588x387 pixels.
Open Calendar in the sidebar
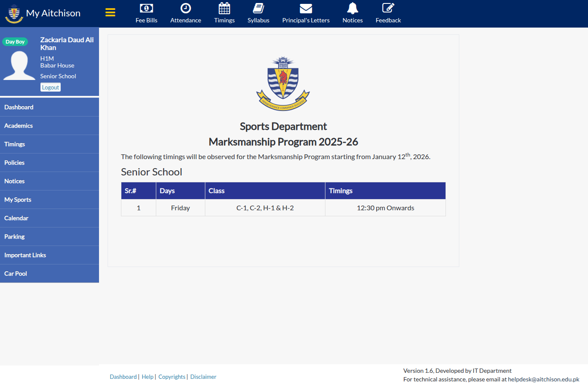pyautogui.click(x=50, y=218)
